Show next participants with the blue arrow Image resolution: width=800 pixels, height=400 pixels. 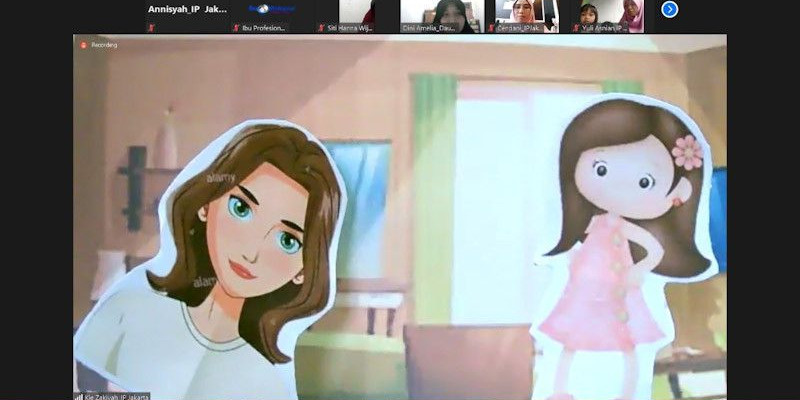(x=669, y=9)
